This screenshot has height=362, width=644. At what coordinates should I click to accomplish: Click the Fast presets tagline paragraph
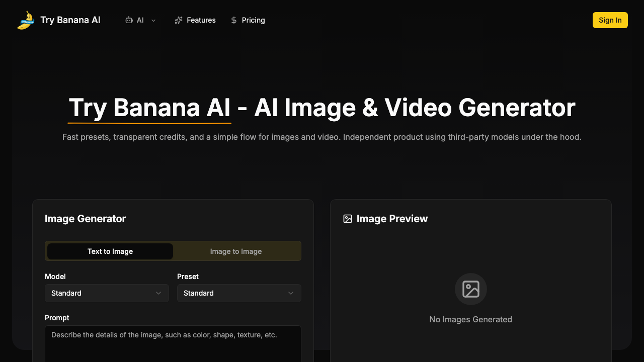(322, 137)
